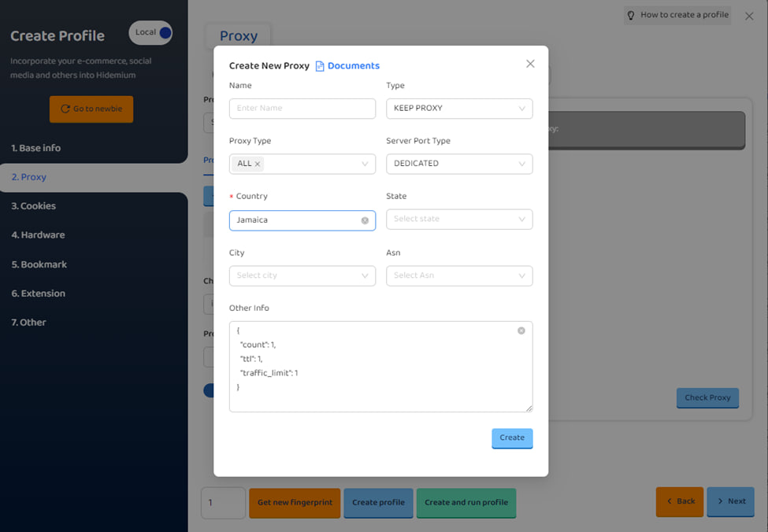Click the Go to newbie button

coord(91,109)
